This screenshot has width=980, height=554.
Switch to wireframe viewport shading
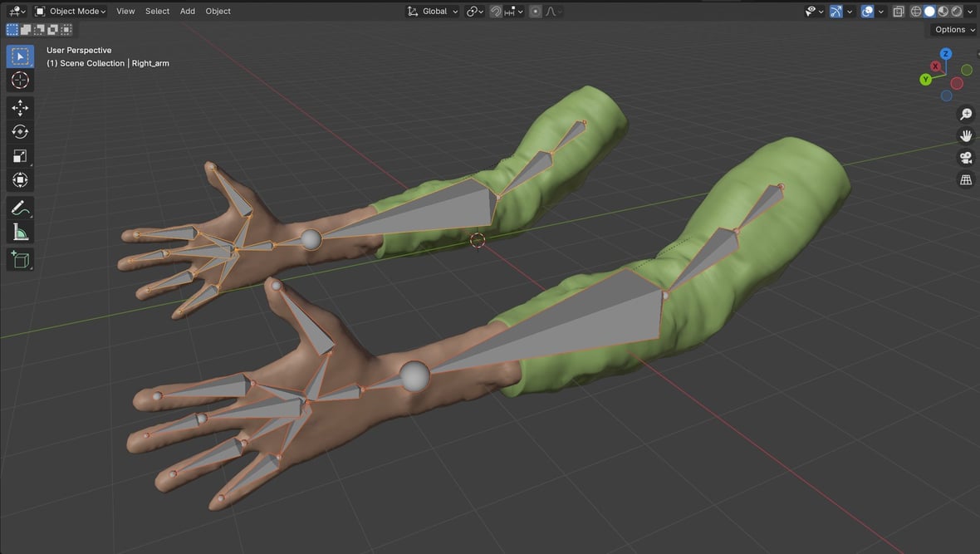pos(914,11)
